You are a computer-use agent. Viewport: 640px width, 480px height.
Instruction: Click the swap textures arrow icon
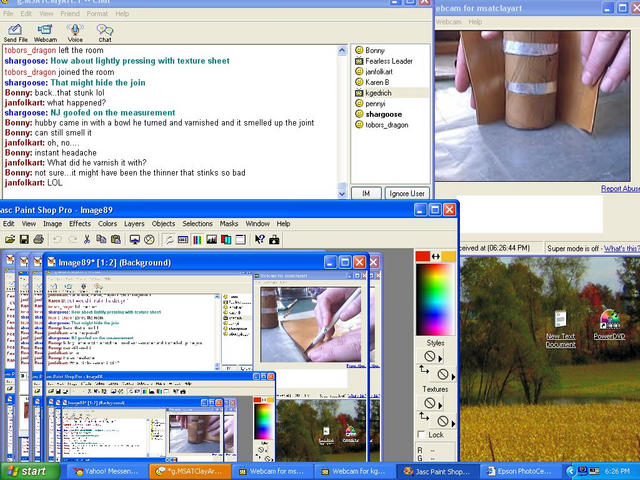[x=424, y=416]
